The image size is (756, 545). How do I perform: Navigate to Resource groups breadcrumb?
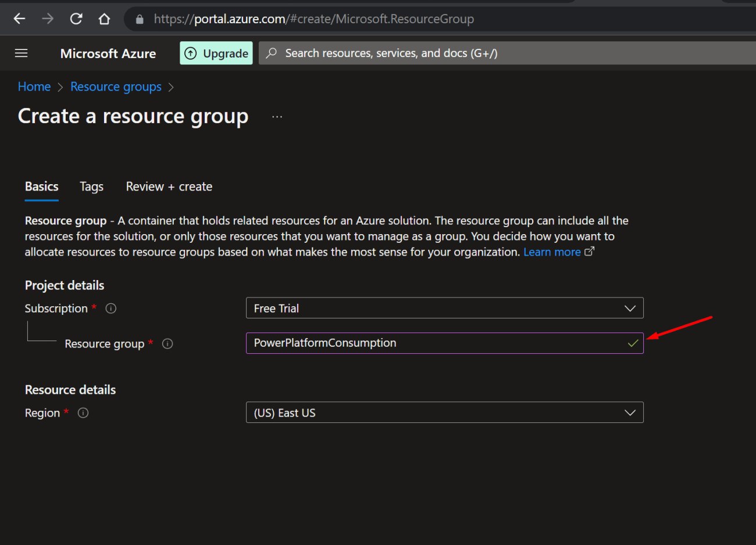[116, 86]
